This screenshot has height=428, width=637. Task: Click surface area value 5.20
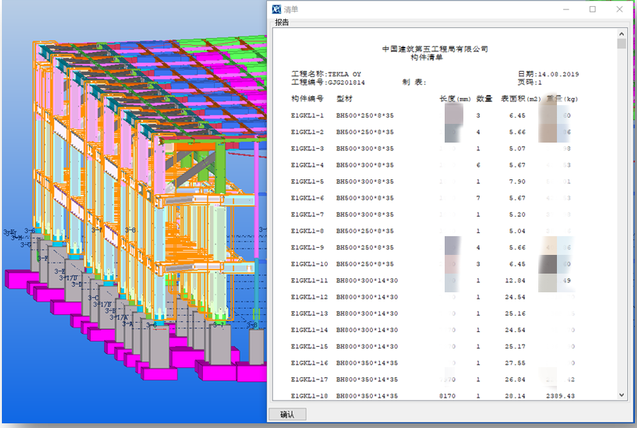tap(517, 214)
